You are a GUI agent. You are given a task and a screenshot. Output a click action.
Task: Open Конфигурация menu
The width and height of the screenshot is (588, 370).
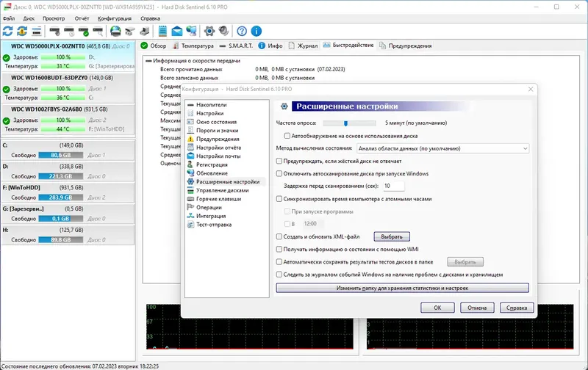[115, 18]
